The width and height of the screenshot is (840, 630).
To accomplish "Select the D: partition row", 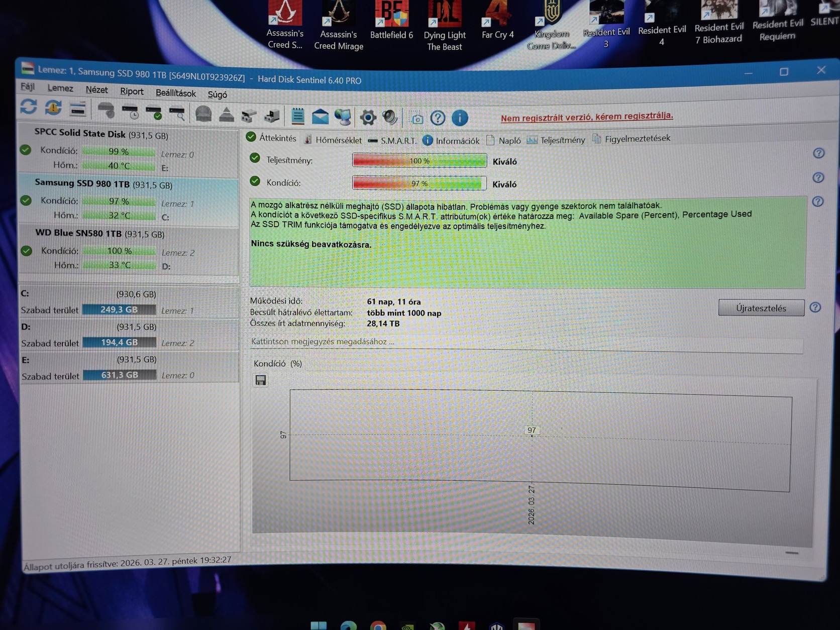I will (130, 335).
